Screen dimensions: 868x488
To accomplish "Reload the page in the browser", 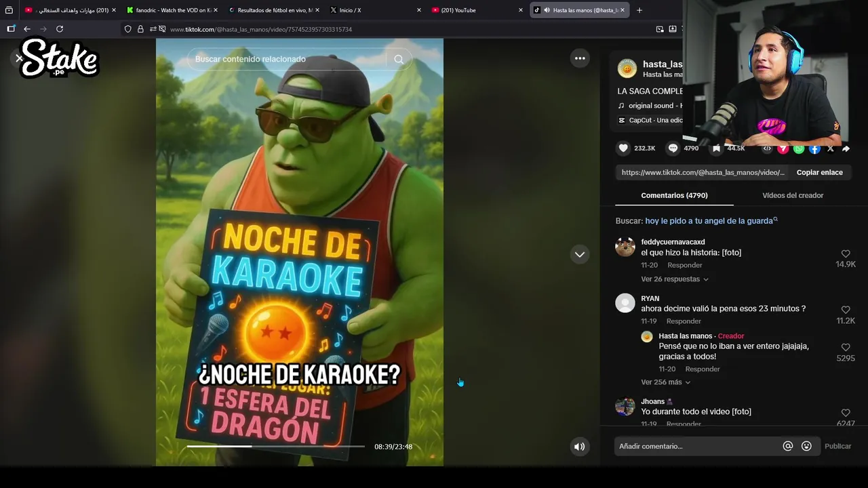I will click(60, 29).
